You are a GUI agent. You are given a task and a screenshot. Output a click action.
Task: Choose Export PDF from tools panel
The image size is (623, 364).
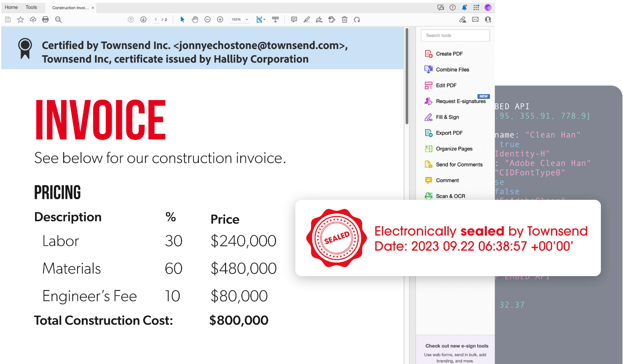[x=449, y=133]
